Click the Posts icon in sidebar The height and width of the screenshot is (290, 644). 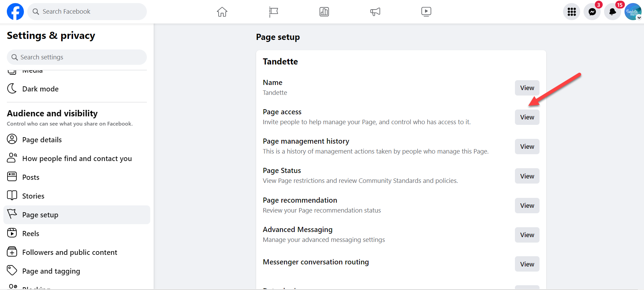click(x=12, y=177)
